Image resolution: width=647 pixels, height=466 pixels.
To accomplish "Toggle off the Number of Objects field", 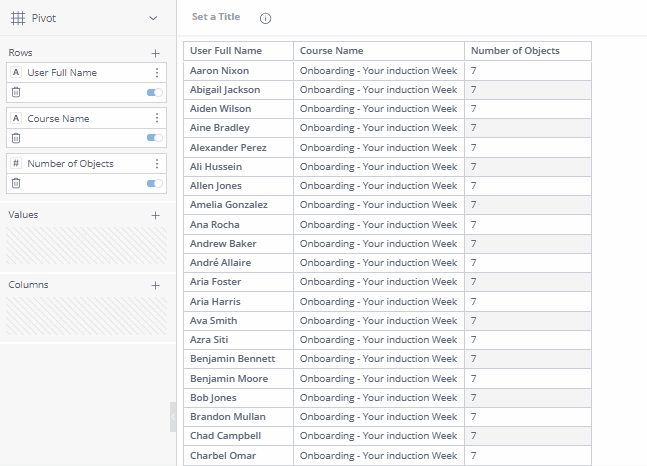I will [x=155, y=183].
